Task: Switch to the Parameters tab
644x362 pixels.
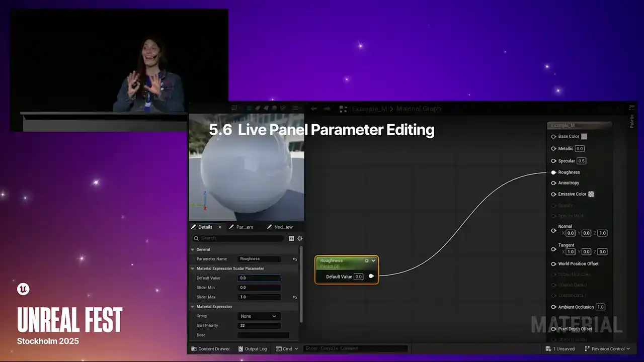Action: [x=241, y=227]
